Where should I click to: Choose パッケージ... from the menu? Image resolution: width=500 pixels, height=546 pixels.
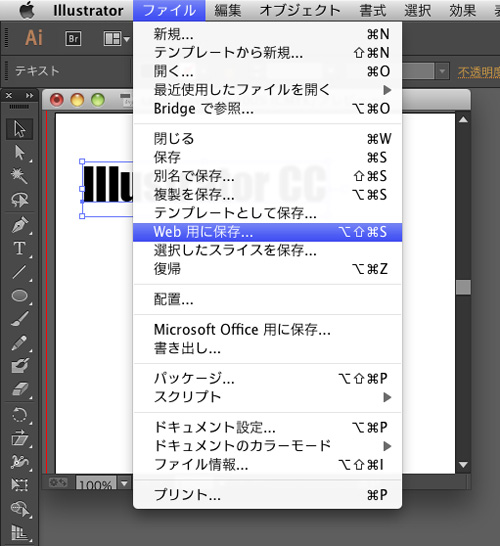coord(267,378)
